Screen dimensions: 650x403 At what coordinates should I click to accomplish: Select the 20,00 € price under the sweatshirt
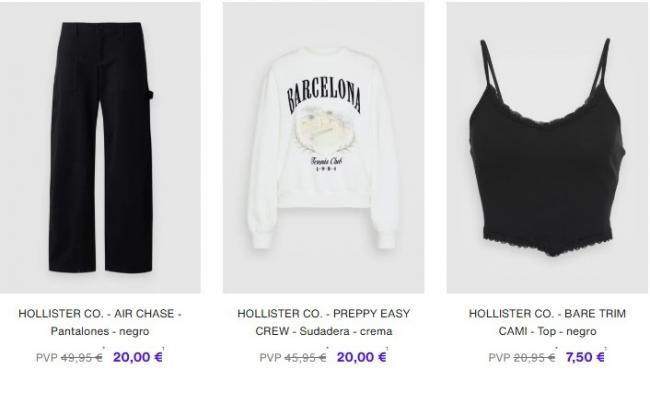click(x=361, y=357)
